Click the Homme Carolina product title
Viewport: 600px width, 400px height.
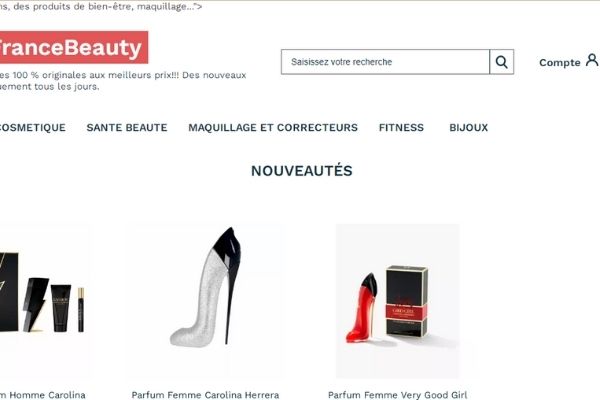[x=42, y=395]
